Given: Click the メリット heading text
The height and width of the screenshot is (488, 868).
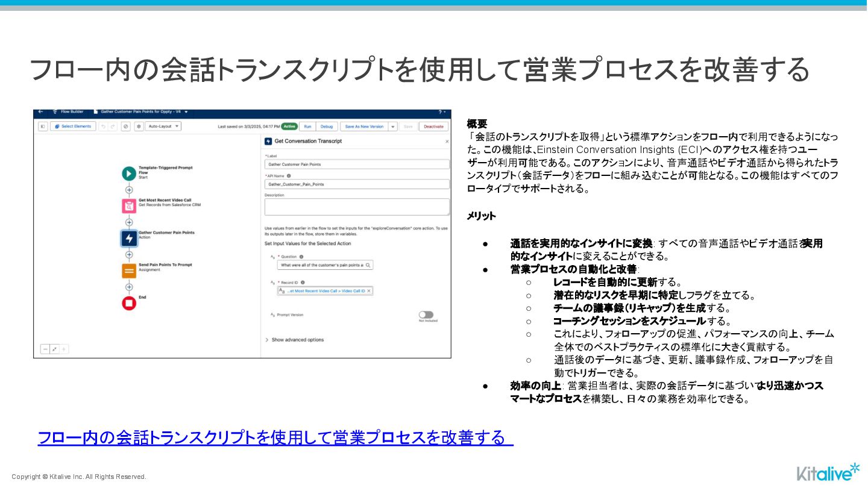Looking at the screenshot, I should (481, 216).
